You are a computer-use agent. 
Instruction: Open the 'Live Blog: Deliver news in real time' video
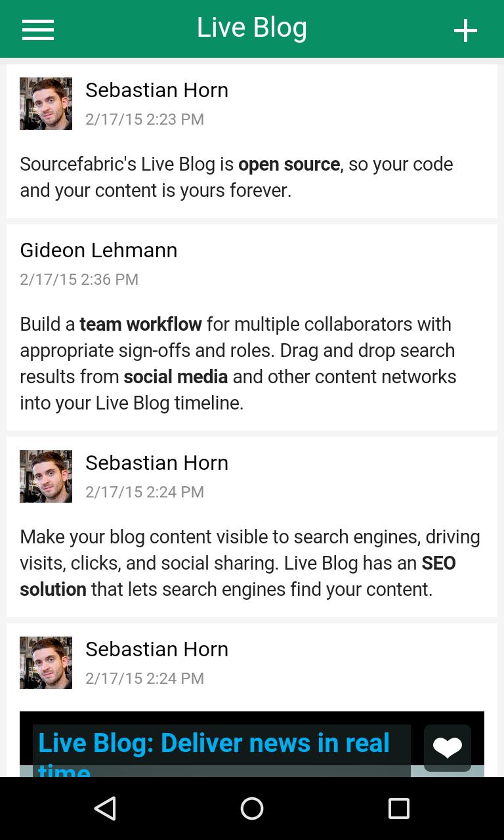point(214,745)
